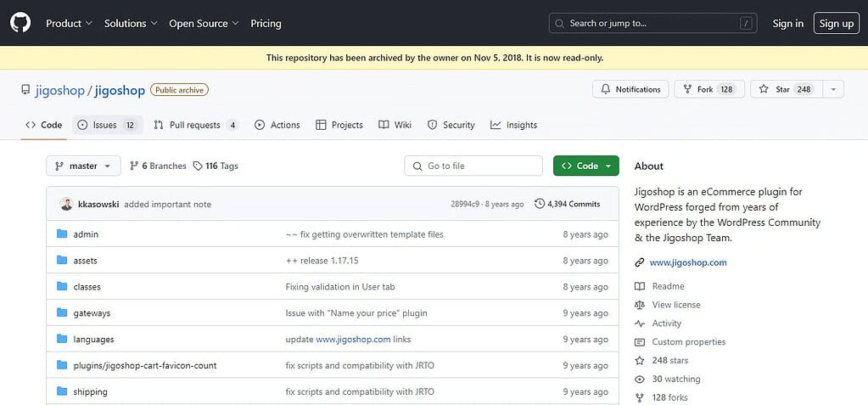This screenshot has width=868, height=405.
Task: Click the Activity pulse icon link
Action: (x=640, y=323)
